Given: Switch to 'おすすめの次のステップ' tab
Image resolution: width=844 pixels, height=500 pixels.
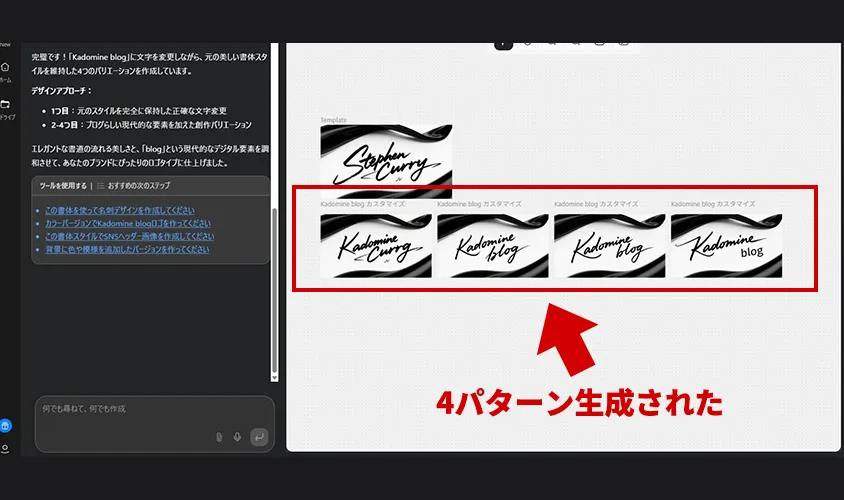Looking at the screenshot, I should [135, 186].
